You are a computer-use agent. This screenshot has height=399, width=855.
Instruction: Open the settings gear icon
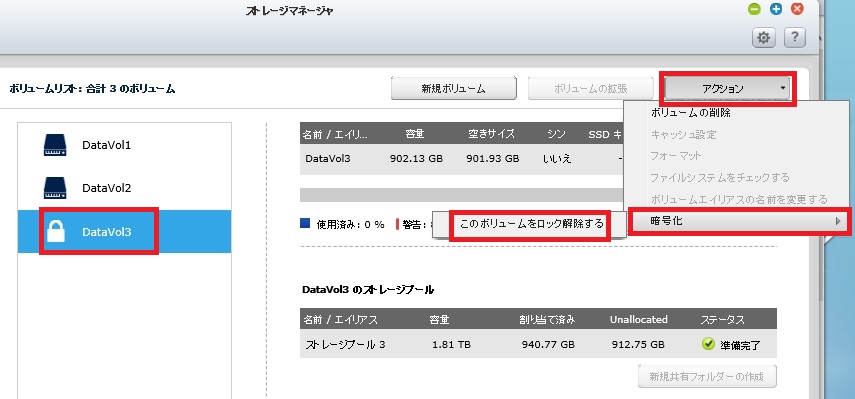pyautogui.click(x=764, y=38)
